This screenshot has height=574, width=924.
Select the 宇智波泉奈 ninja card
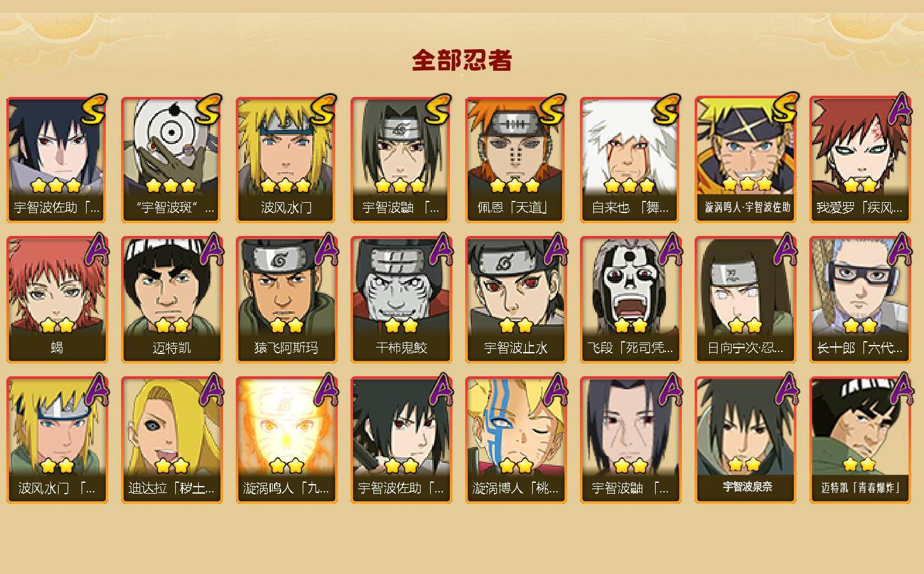click(x=745, y=440)
